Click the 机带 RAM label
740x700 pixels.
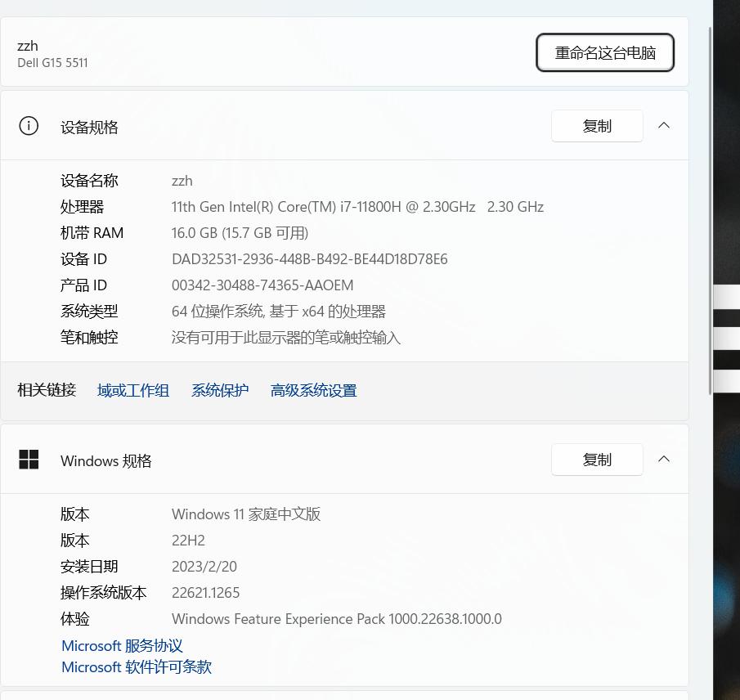92,233
